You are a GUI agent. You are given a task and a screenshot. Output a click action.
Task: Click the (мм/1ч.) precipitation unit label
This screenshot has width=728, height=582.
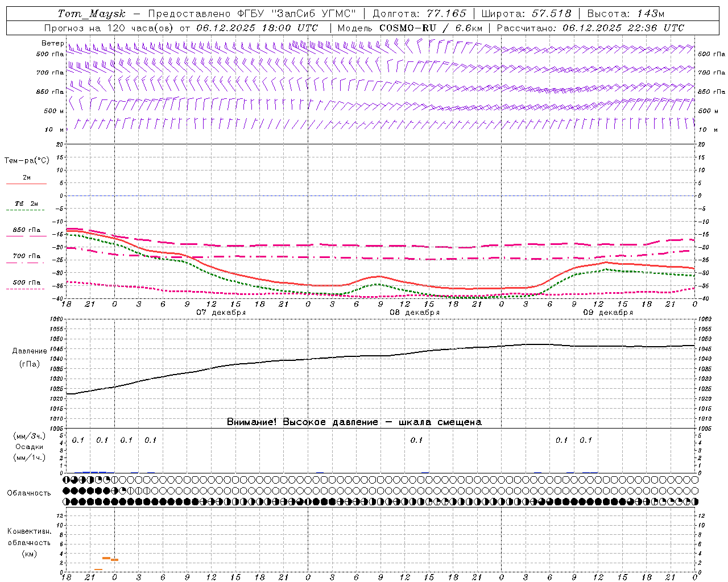[30, 458]
